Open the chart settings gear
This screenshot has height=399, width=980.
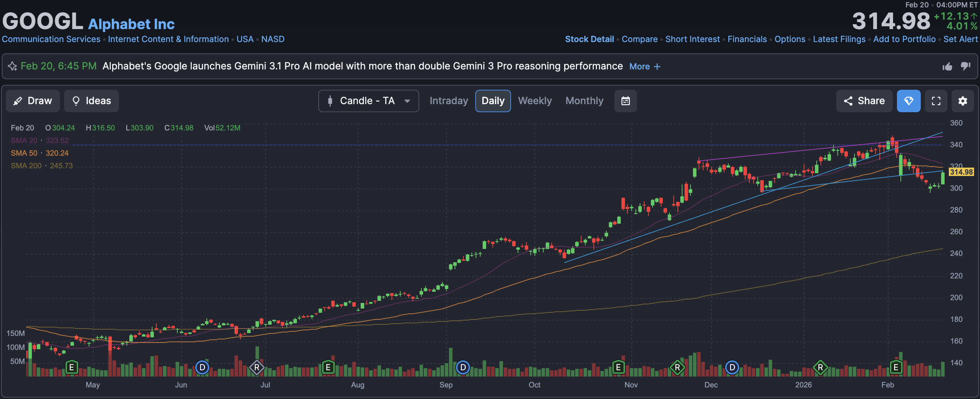pos(962,101)
